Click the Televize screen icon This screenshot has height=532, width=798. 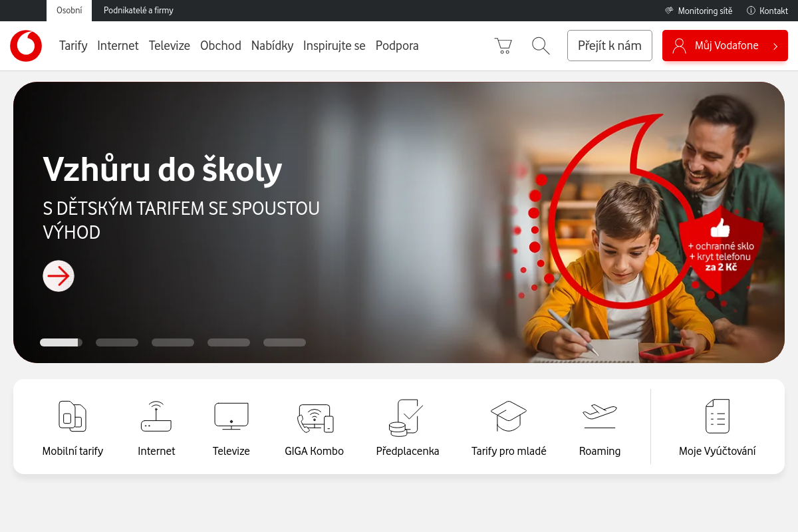pos(231,416)
